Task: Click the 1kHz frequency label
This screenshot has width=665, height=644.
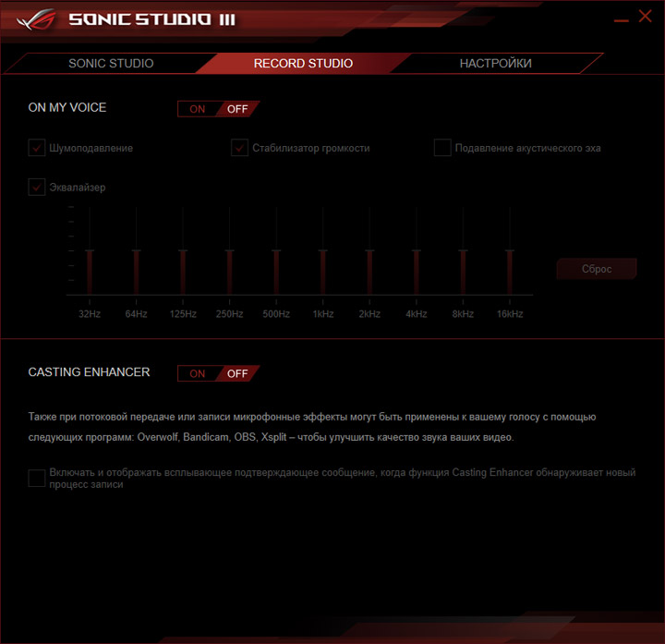Action: pos(323,314)
